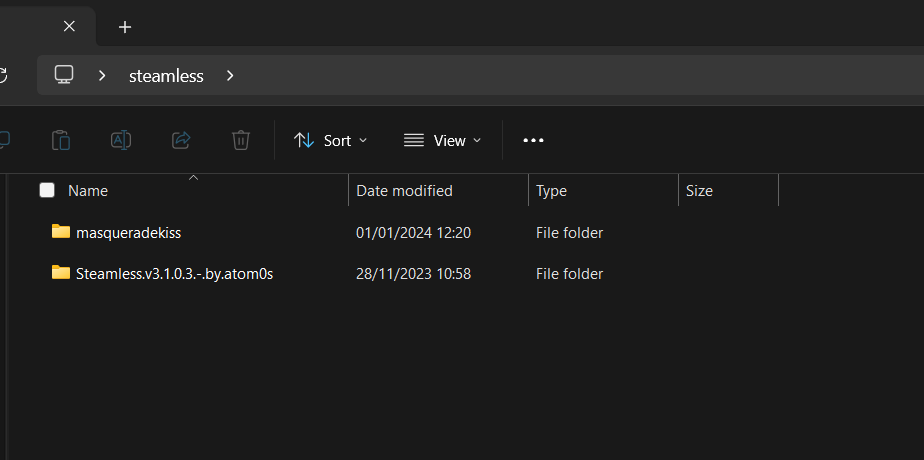Click the Paste clipboard icon
The width and height of the screenshot is (924, 460).
(61, 140)
